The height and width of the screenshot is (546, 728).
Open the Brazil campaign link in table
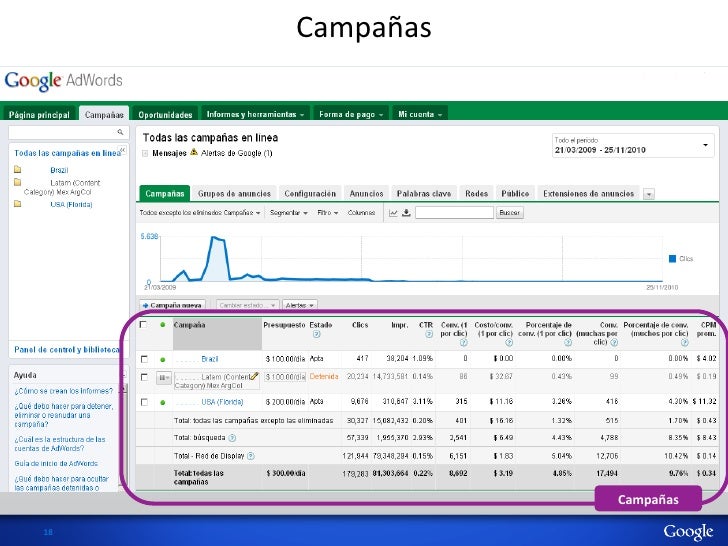(210, 359)
